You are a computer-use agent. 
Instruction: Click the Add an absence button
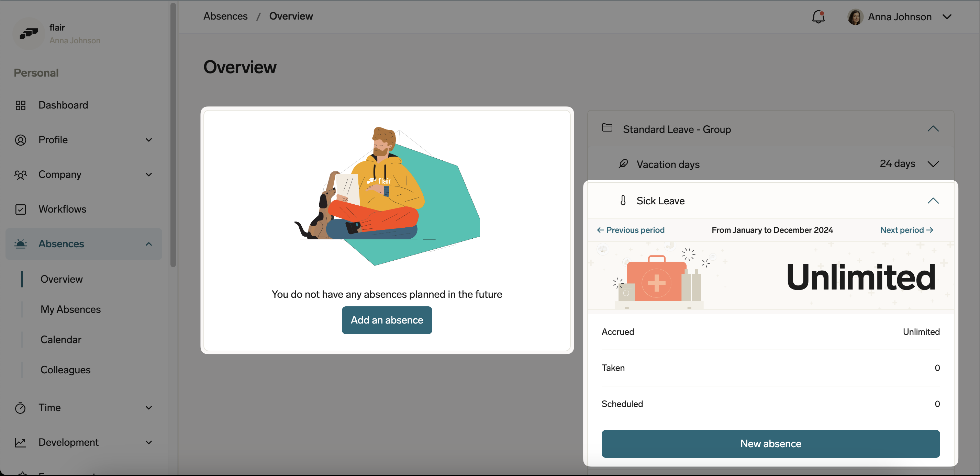coord(387,320)
